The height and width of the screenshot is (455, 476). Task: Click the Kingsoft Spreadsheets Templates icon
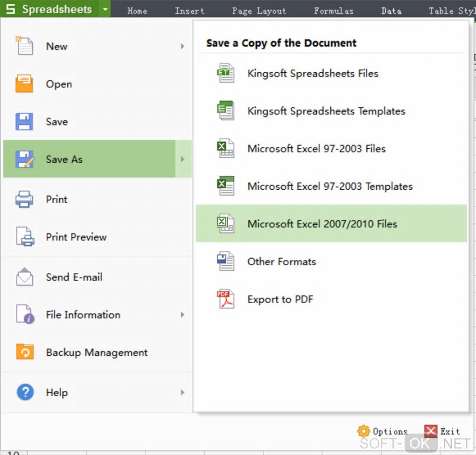click(x=226, y=111)
